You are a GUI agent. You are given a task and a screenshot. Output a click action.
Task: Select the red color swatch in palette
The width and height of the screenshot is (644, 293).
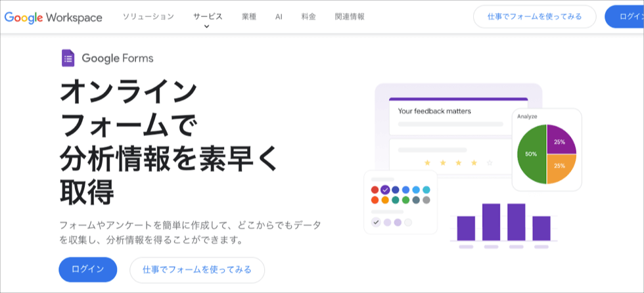coord(375,190)
